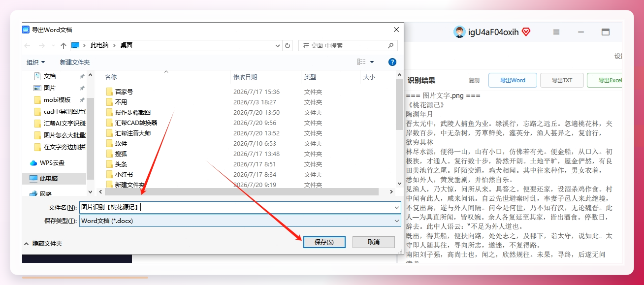This screenshot has height=285, width=644.
Task: Click the 取消 button
Action: [x=373, y=242]
